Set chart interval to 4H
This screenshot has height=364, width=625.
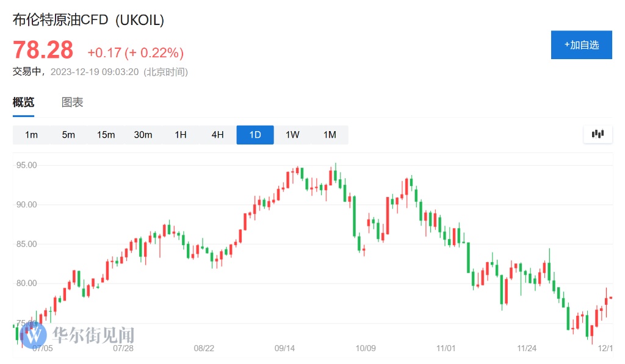pyautogui.click(x=218, y=135)
